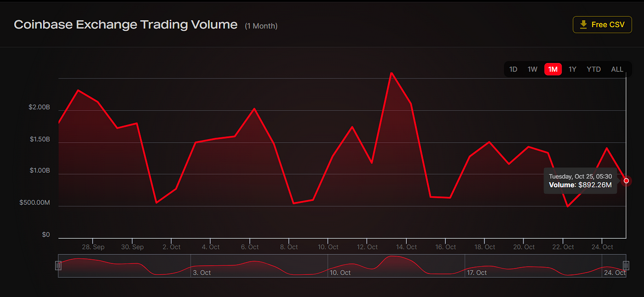Click the 17. Oct navigator label
This screenshot has height=297, width=644.
point(477,273)
